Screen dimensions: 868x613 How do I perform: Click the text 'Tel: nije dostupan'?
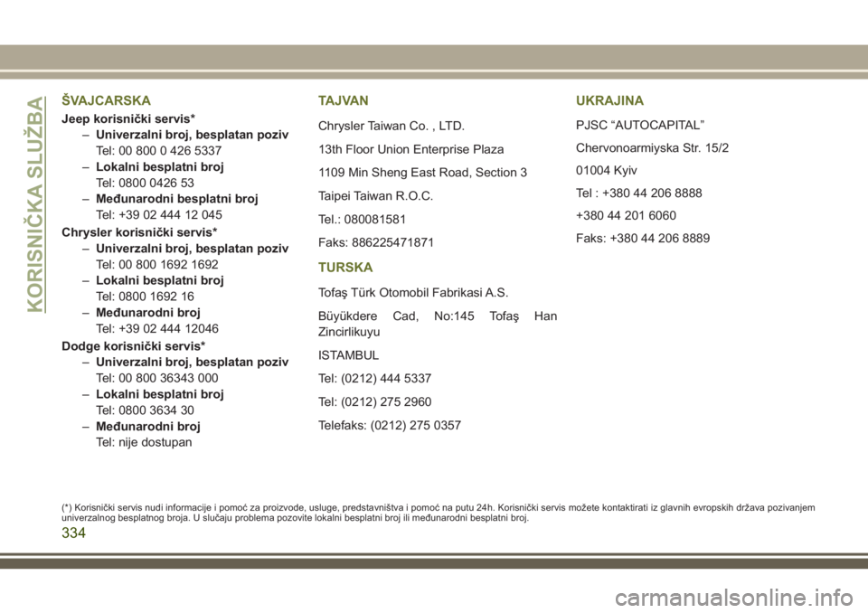point(144,442)
